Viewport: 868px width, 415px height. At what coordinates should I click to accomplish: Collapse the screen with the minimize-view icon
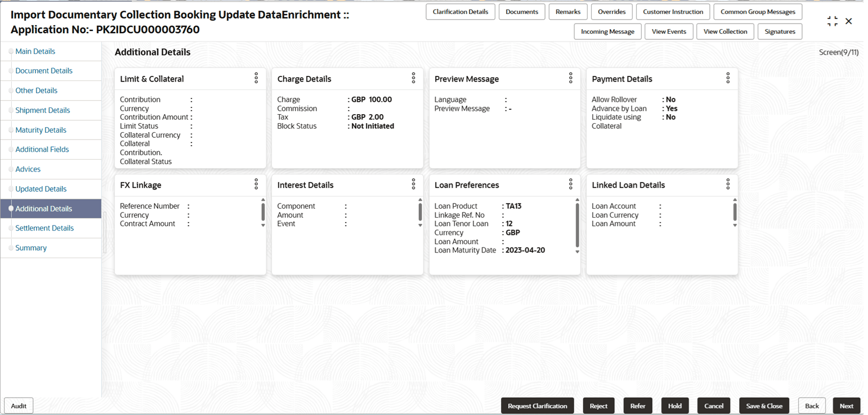pos(832,21)
